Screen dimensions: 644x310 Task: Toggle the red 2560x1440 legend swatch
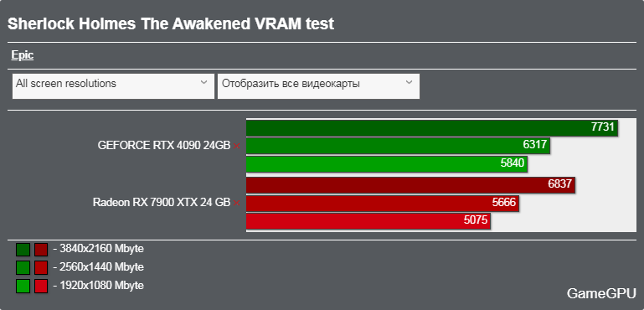(x=41, y=267)
